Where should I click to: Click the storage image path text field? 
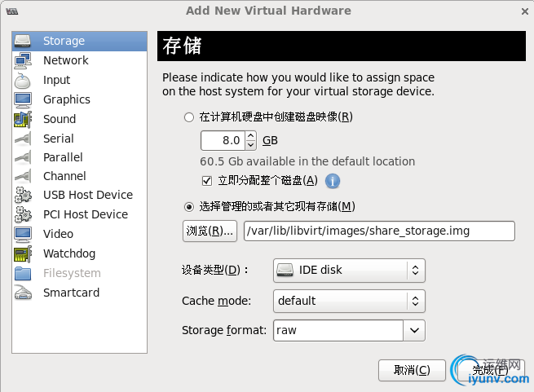pyautogui.click(x=379, y=231)
